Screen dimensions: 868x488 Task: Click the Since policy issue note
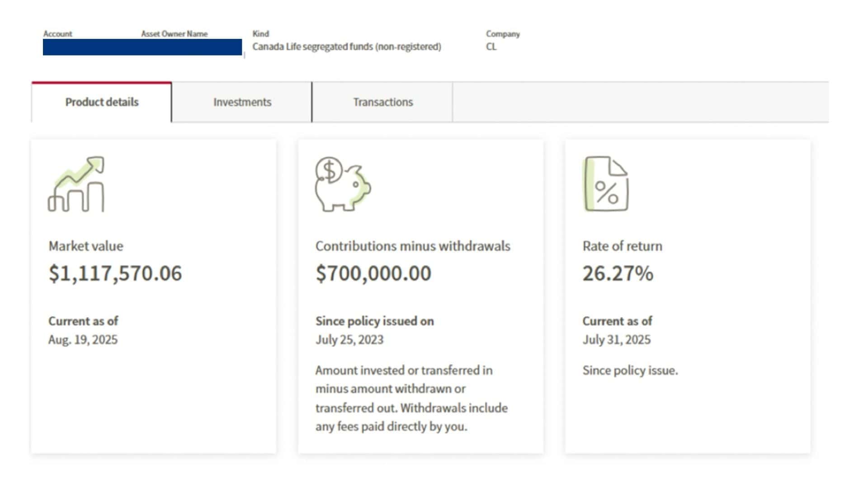tap(630, 371)
